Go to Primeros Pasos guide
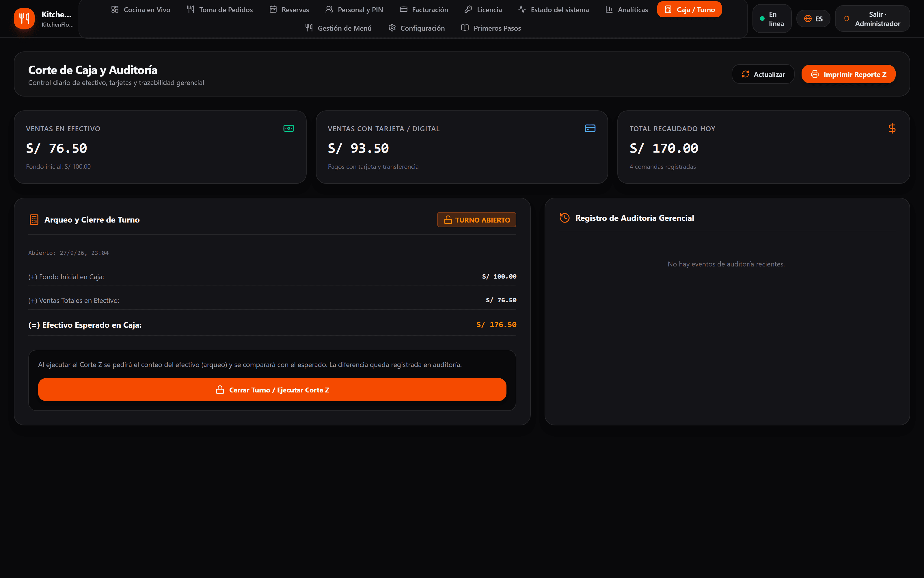Screen dimensions: 924x578 point(491,28)
